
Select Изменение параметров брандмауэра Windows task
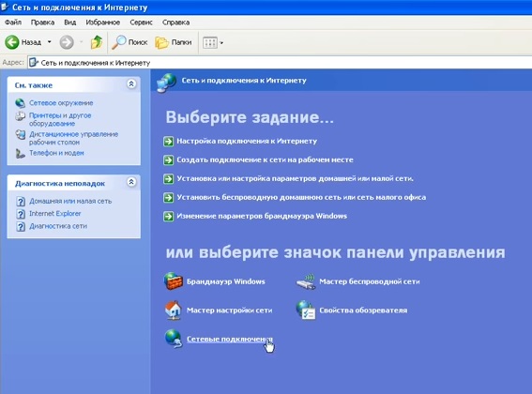tap(262, 216)
